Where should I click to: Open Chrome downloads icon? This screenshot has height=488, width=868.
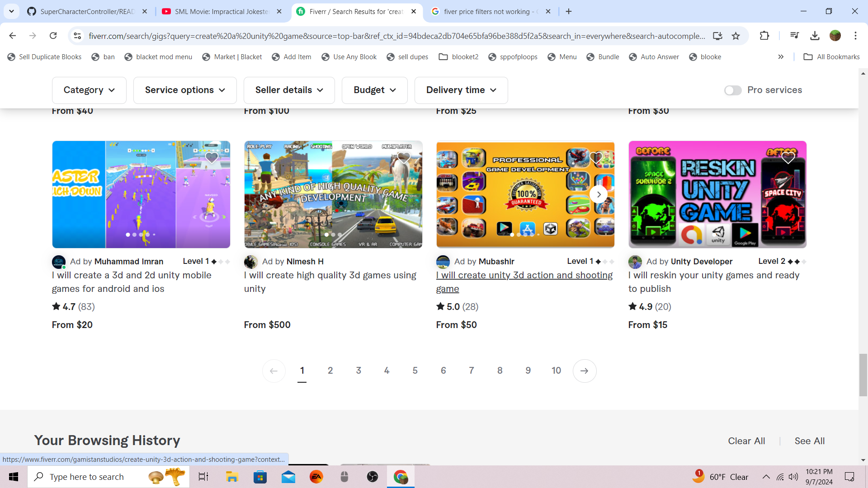pyautogui.click(x=815, y=36)
